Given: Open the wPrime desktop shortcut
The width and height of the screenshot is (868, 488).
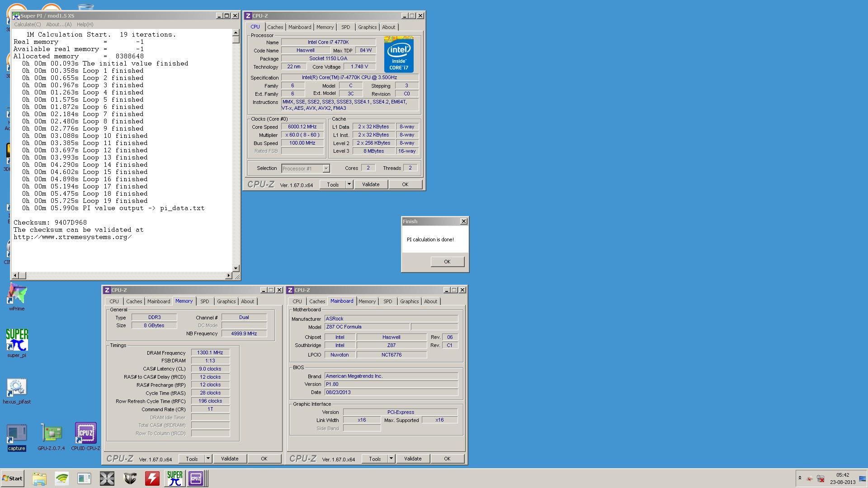Looking at the screenshot, I should pyautogui.click(x=17, y=296).
